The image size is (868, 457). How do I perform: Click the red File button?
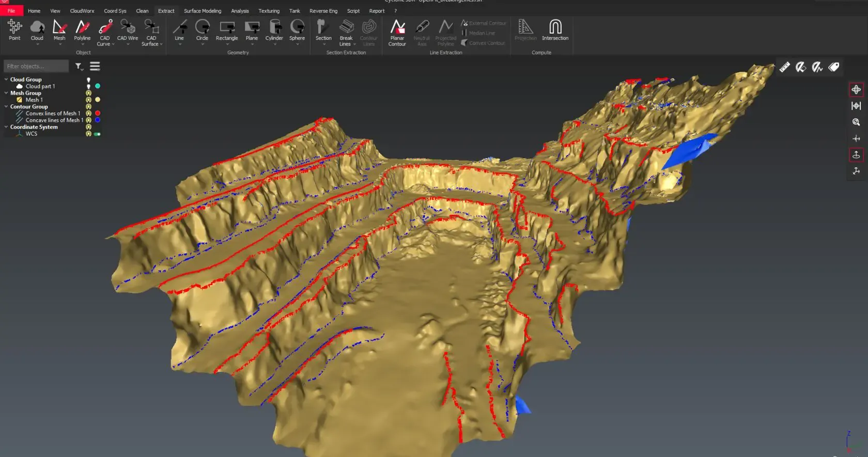tap(11, 11)
